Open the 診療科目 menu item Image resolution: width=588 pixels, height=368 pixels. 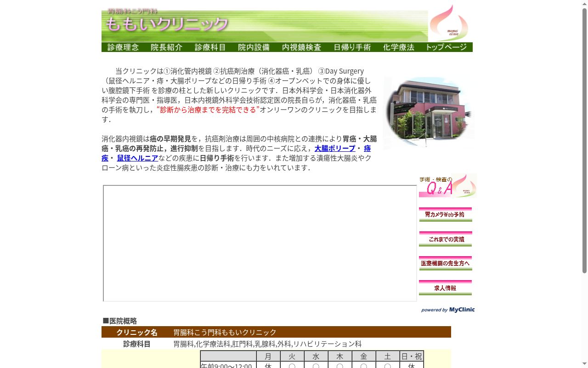click(210, 47)
